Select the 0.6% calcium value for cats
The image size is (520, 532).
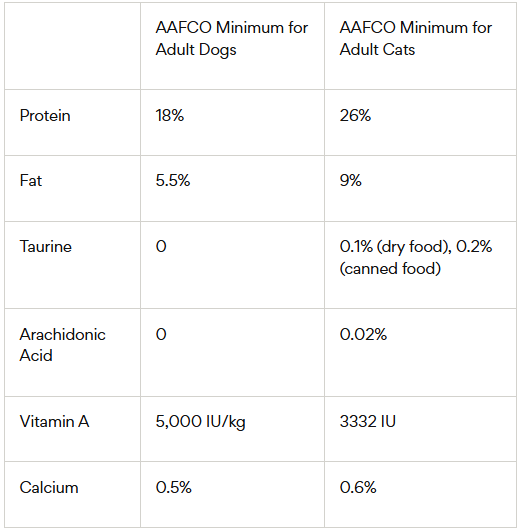358,488
